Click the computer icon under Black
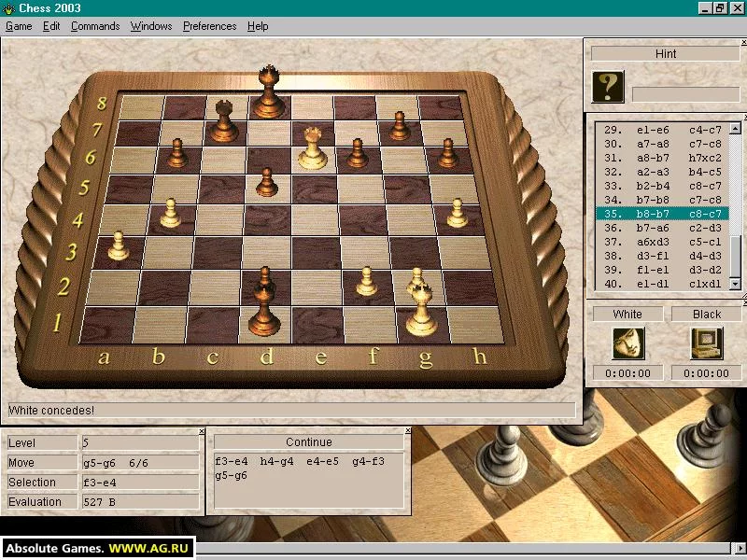 (x=707, y=343)
